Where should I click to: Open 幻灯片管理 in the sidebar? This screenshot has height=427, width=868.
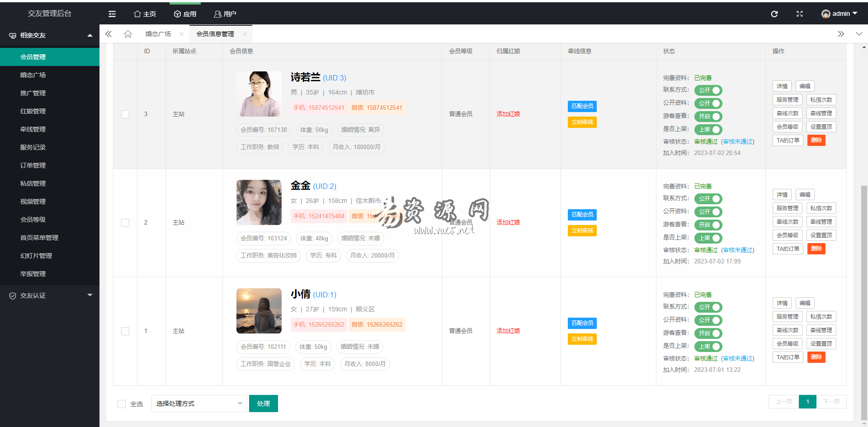(x=50, y=256)
